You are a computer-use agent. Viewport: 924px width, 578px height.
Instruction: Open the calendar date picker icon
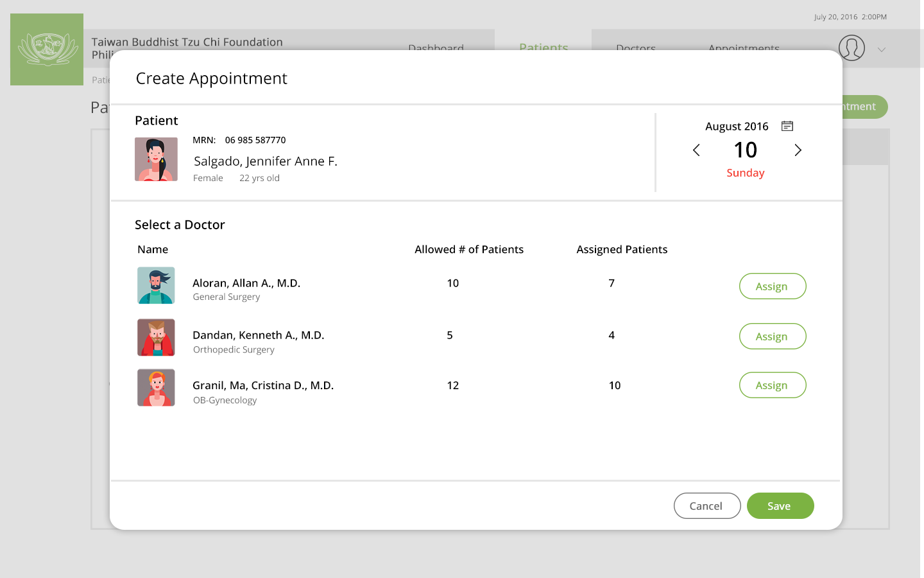click(787, 126)
